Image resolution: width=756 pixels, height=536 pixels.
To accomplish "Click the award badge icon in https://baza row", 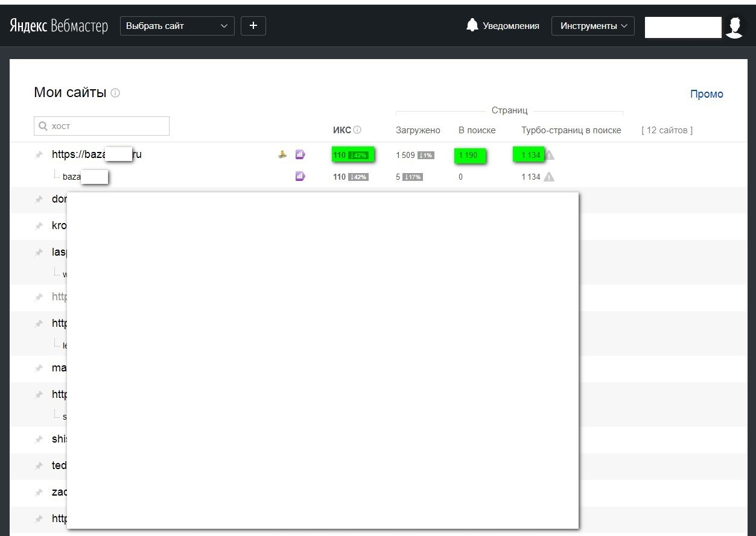I will 282,154.
